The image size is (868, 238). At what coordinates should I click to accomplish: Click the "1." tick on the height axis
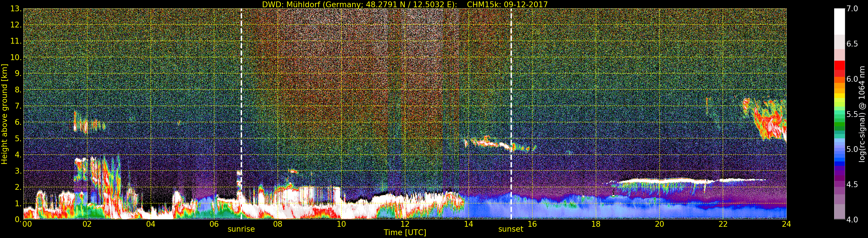(18, 203)
